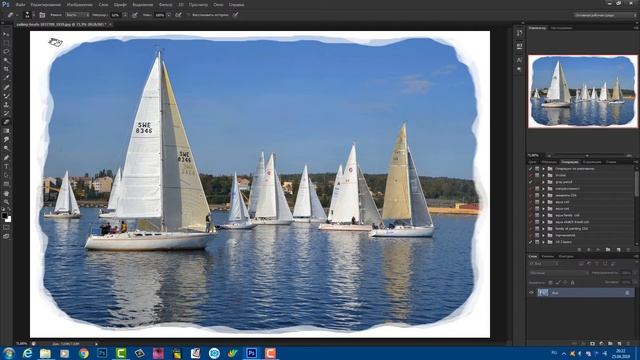The height and width of the screenshot is (360, 640).
Task: Select the Crop tool
Action: click(x=6, y=69)
